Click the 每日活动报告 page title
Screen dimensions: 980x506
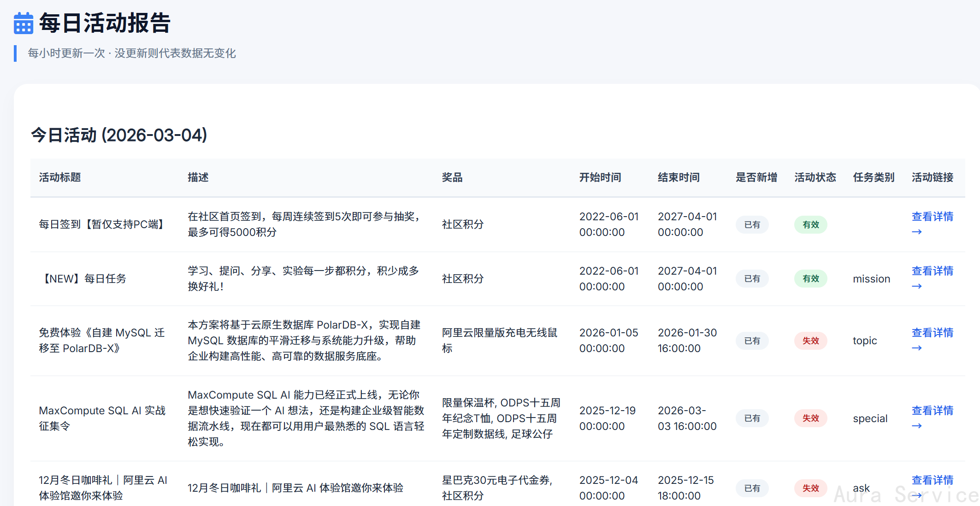click(105, 23)
